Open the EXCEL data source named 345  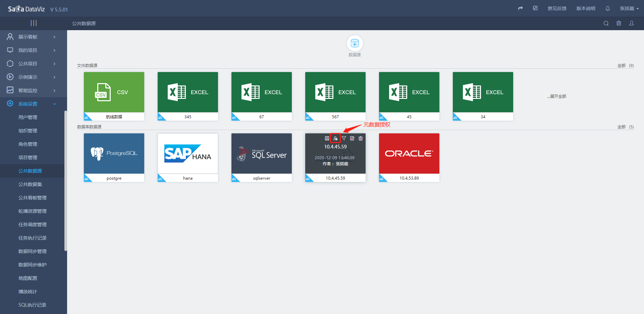click(188, 96)
